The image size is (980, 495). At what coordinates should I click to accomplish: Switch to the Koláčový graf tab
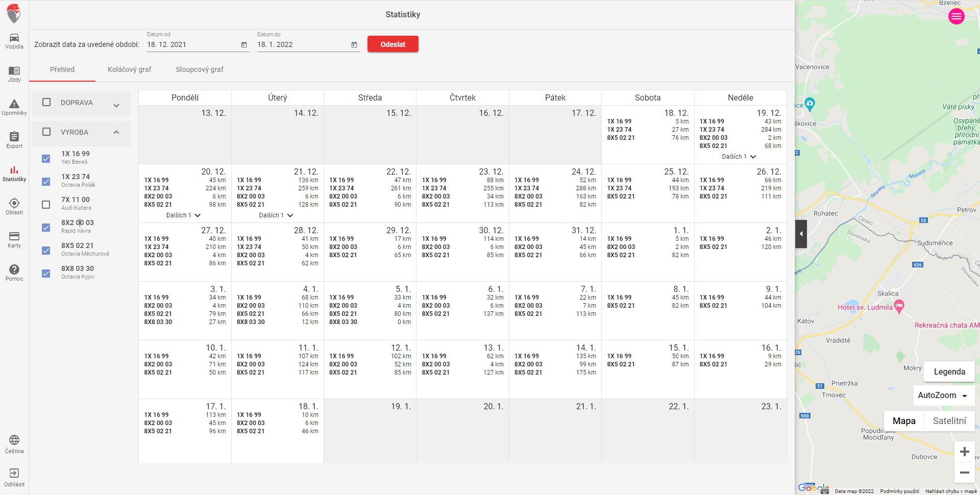[129, 69]
